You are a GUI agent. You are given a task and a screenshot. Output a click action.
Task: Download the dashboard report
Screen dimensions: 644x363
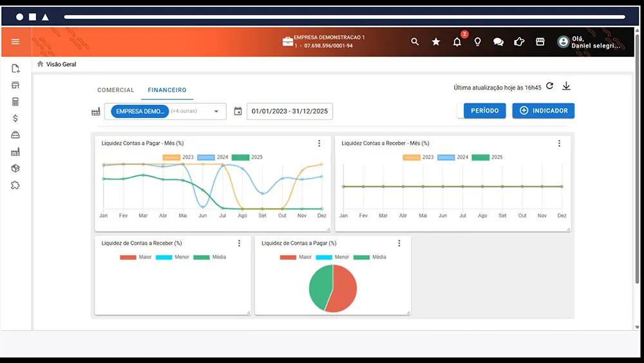(566, 86)
